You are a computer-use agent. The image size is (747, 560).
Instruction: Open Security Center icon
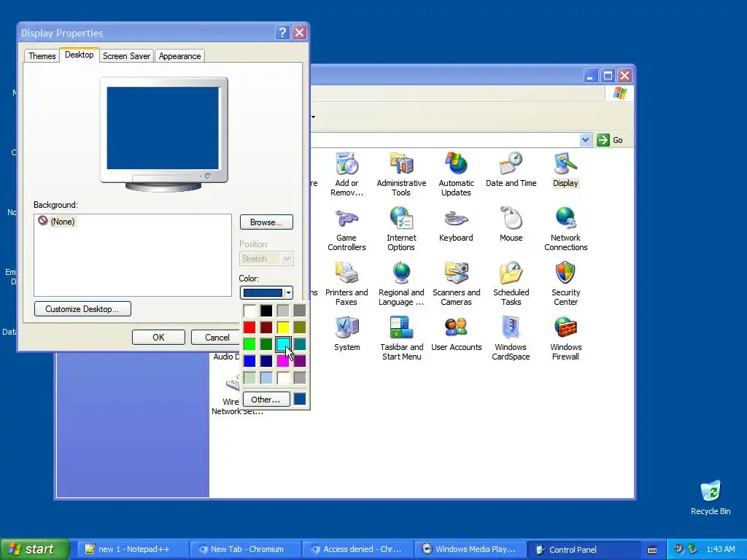coord(565,284)
